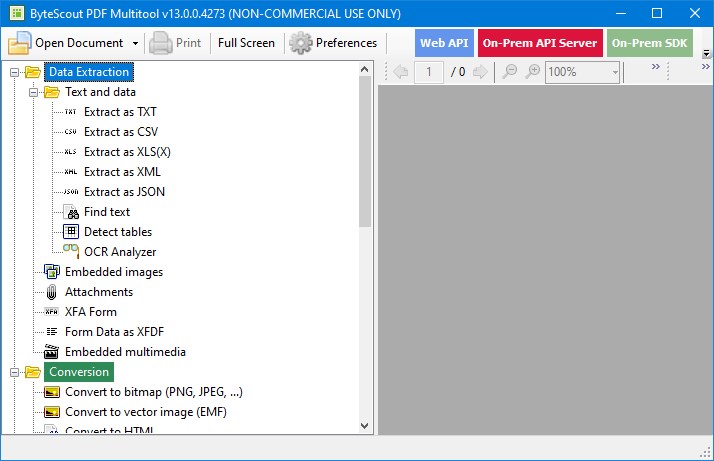Click the On-Prem SDK button

[649, 43]
